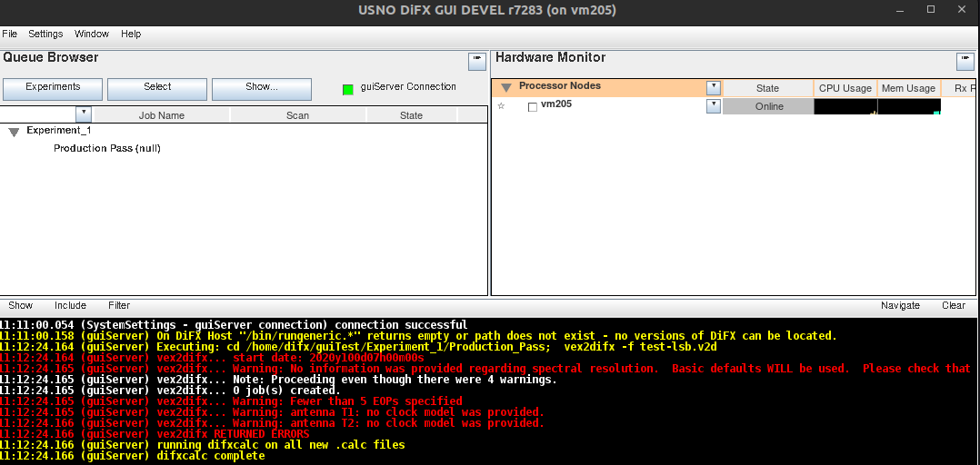This screenshot has height=465, width=980.
Task: Click the Hardware Monitor tear-off panel icon
Action: point(965,61)
